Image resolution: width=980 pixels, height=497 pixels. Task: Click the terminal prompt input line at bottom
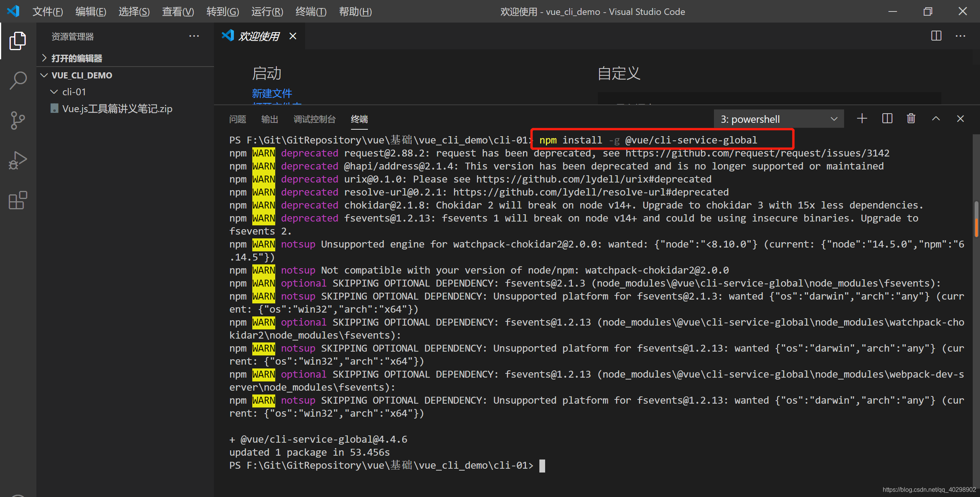coord(387,465)
